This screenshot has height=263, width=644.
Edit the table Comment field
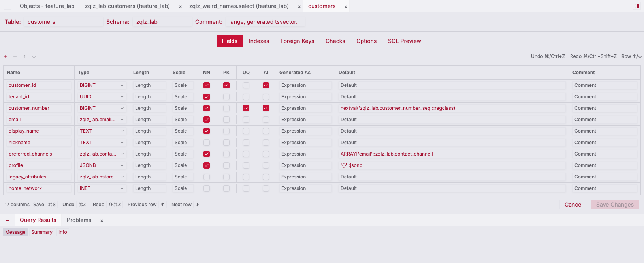point(265,22)
